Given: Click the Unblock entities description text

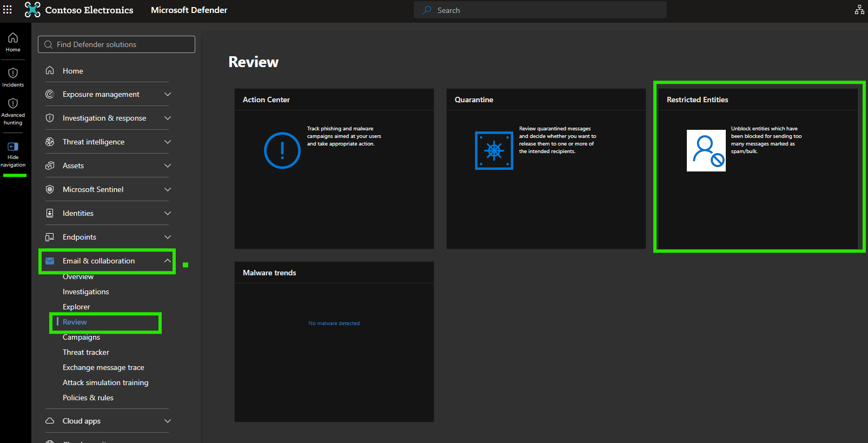Looking at the screenshot, I should click(x=766, y=140).
